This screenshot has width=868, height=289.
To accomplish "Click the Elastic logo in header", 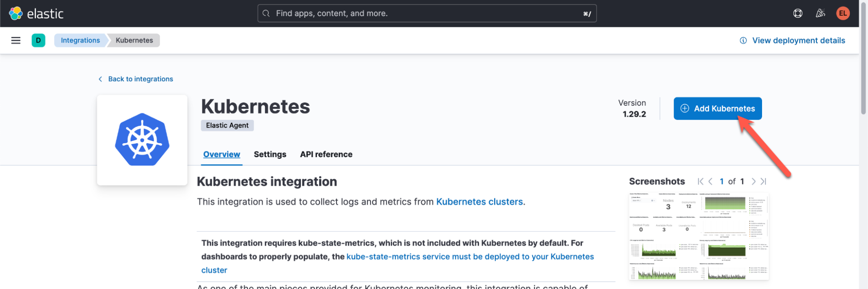I will (x=36, y=13).
